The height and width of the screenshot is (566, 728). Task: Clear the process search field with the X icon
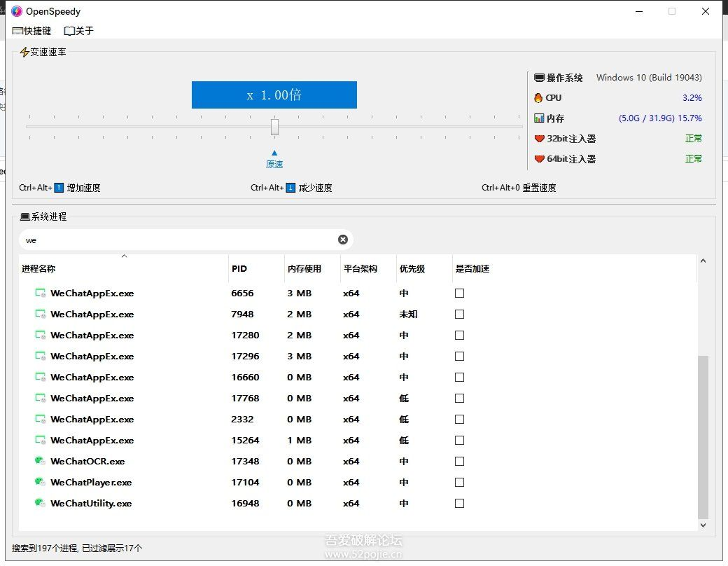coord(343,240)
